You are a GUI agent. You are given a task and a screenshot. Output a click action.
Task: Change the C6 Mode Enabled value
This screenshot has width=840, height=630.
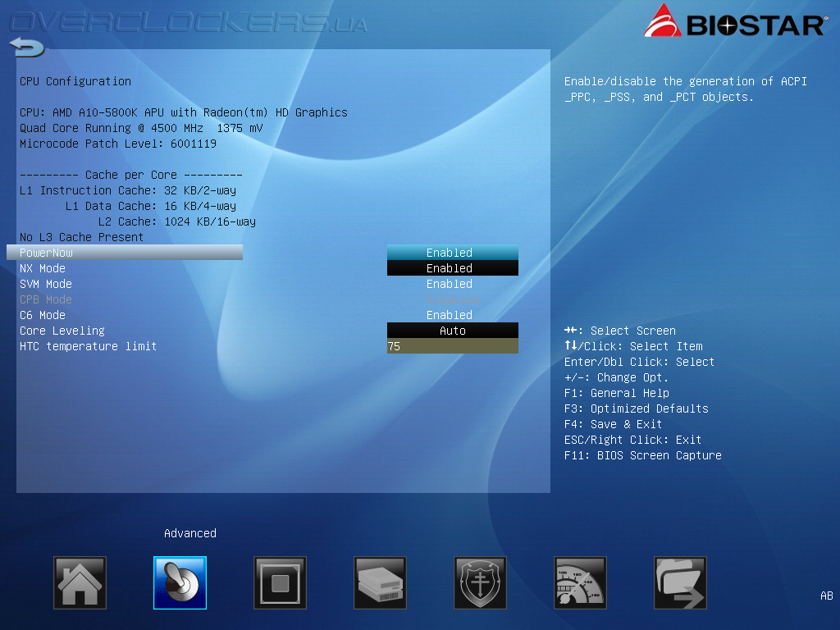click(x=450, y=315)
